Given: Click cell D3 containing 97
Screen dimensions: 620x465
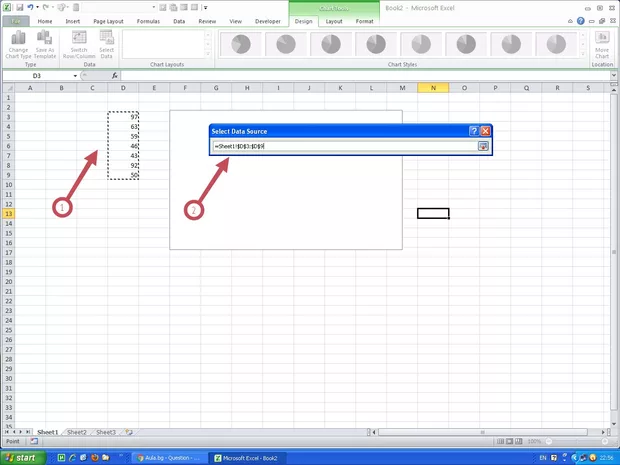Looking at the screenshot, I should tap(123, 117).
